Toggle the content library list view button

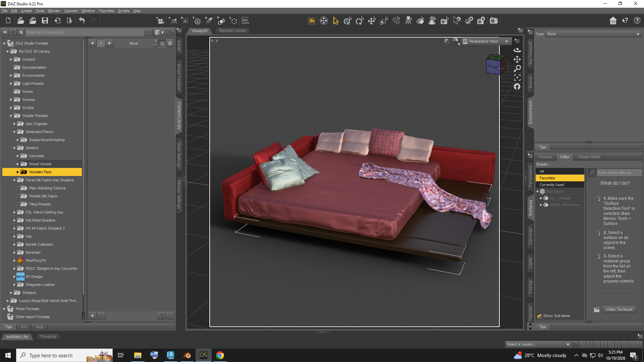(x=170, y=43)
